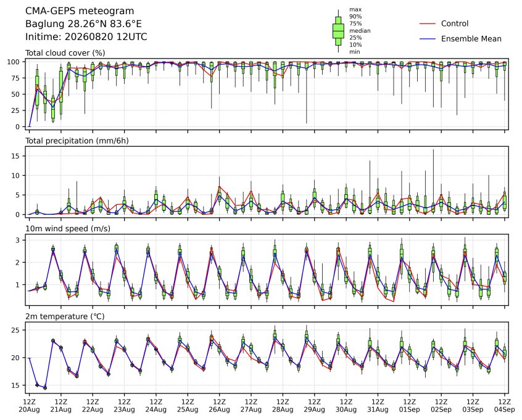Click the CMA-GEPS meteogram title
The width and height of the screenshot is (522, 420).
[80, 11]
